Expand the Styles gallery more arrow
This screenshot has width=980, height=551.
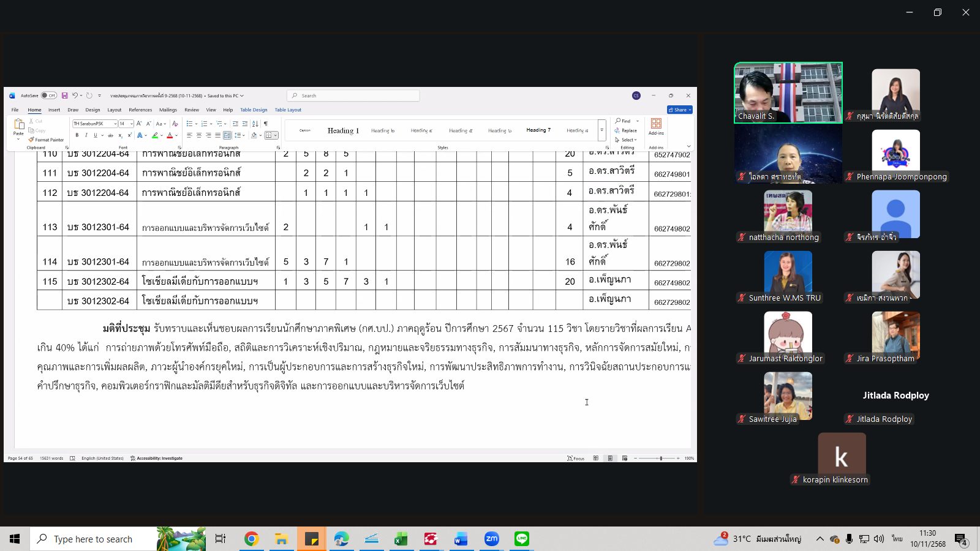(601, 130)
